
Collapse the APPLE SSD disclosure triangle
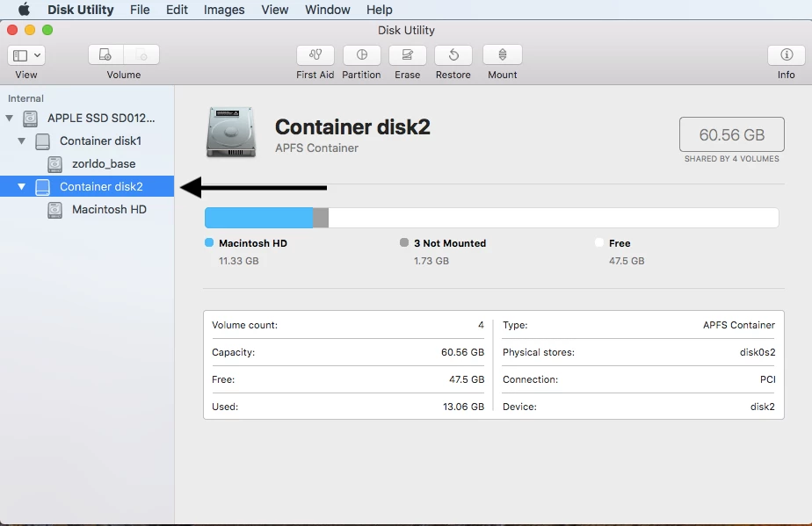tap(10, 118)
